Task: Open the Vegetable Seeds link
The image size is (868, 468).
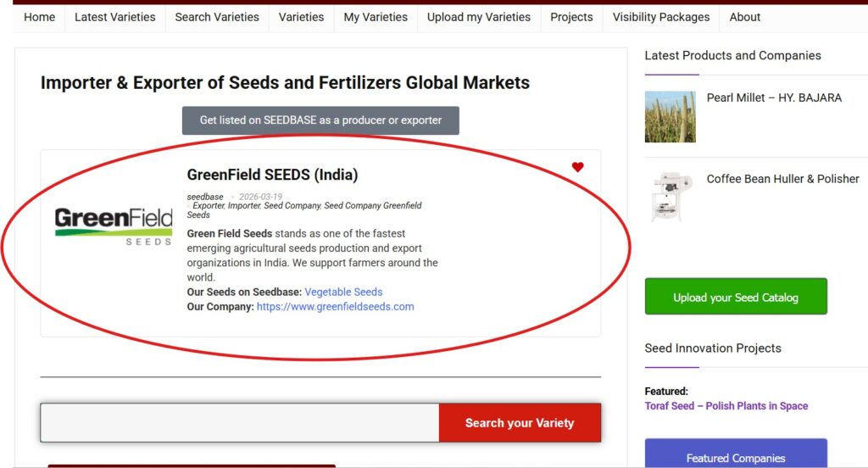Action: (x=343, y=292)
